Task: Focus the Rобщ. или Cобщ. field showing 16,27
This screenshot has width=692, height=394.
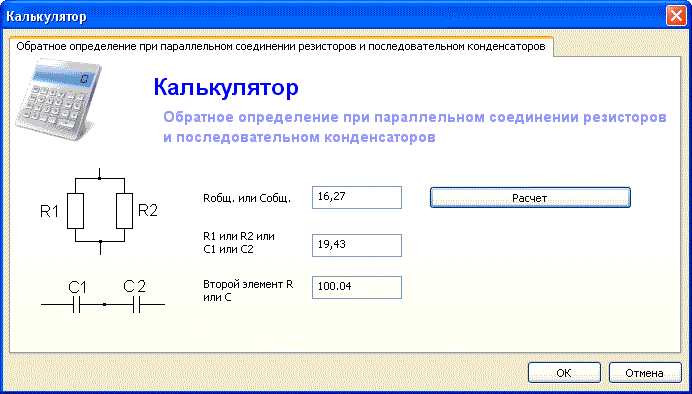Action: [x=357, y=197]
